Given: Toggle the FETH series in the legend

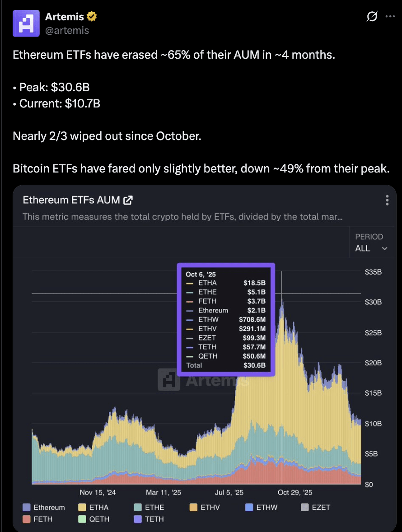Looking at the screenshot, I should click(37, 519).
